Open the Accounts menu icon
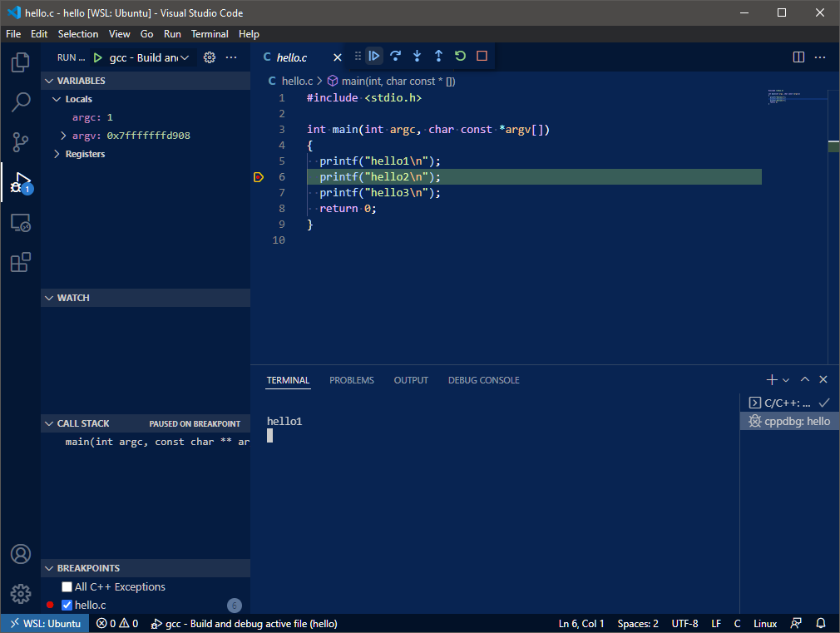This screenshot has width=840, height=633. coord(20,554)
